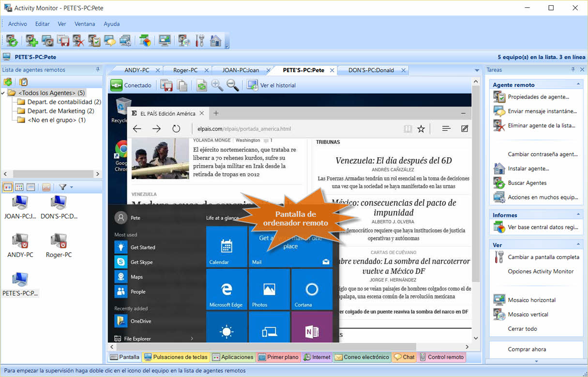The height and width of the screenshot is (377, 588).
Task: Switch to the DON'S-PC:Donald tab
Action: pyautogui.click(x=371, y=70)
